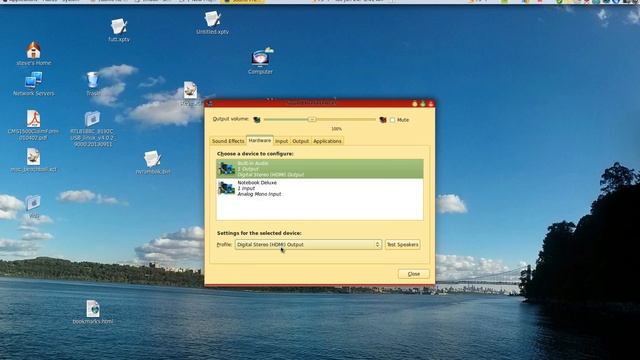
Task: Click the Close button in the sound dialog
Action: pos(413,274)
